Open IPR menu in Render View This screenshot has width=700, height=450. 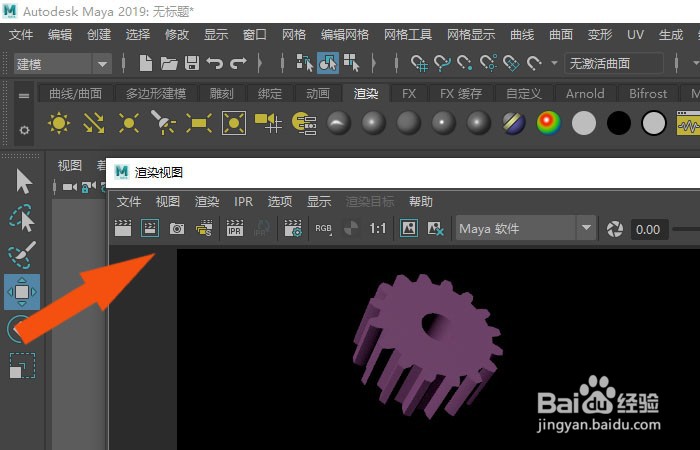243,202
